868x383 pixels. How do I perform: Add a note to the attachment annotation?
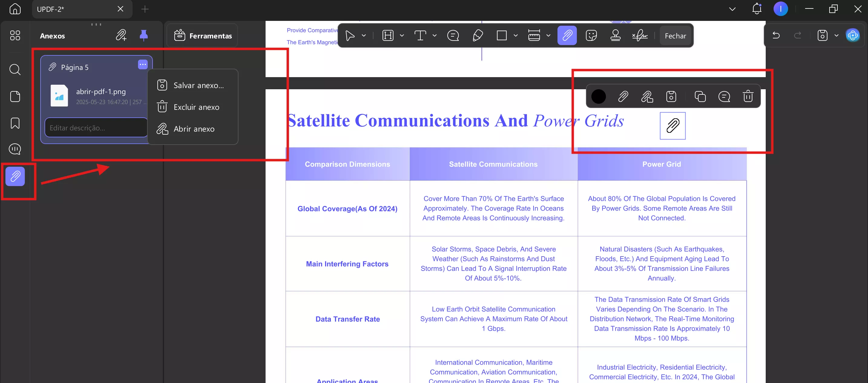click(x=724, y=96)
